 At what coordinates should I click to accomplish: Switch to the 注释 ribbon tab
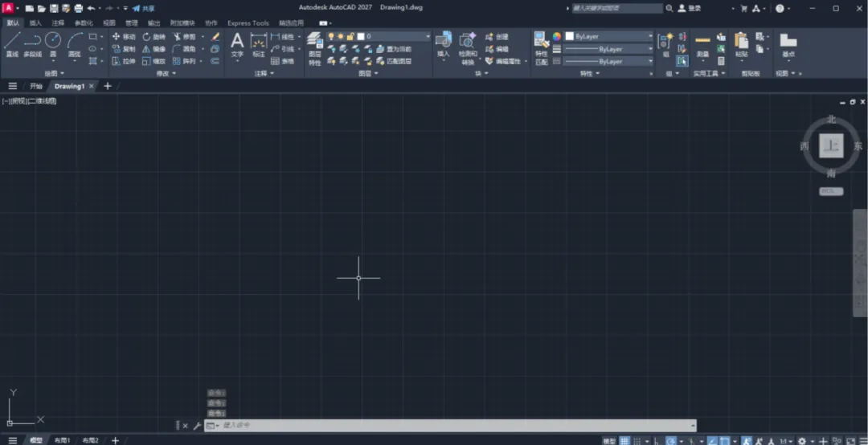(x=58, y=23)
